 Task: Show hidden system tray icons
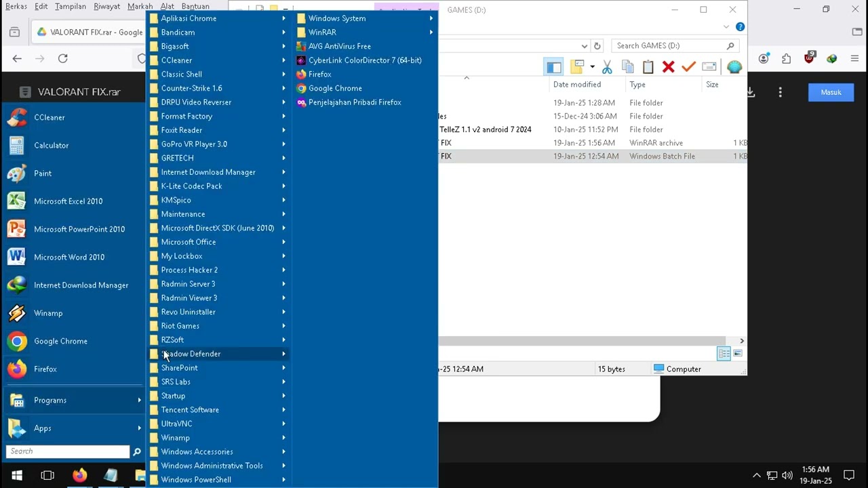pyautogui.click(x=757, y=475)
